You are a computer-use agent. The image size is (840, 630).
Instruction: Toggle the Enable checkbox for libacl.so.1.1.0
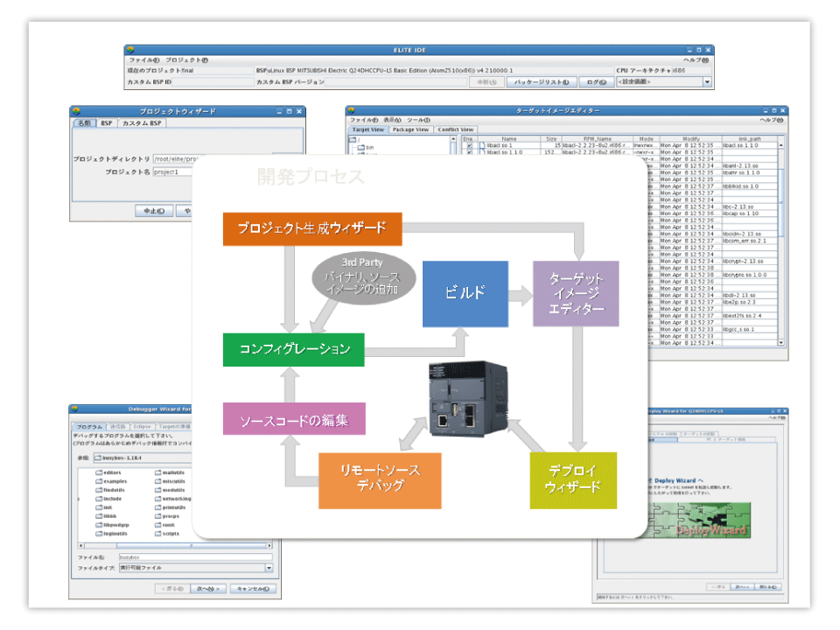(470, 152)
